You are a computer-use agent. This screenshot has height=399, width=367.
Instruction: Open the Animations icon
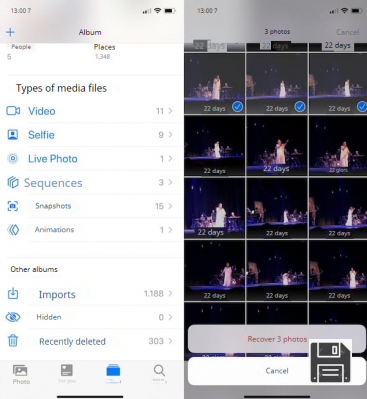(x=13, y=230)
